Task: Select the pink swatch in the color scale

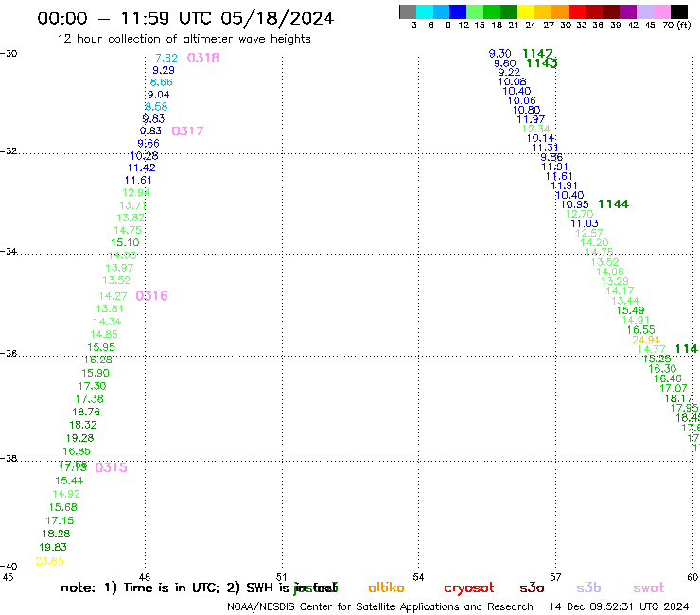Action: click(x=662, y=11)
